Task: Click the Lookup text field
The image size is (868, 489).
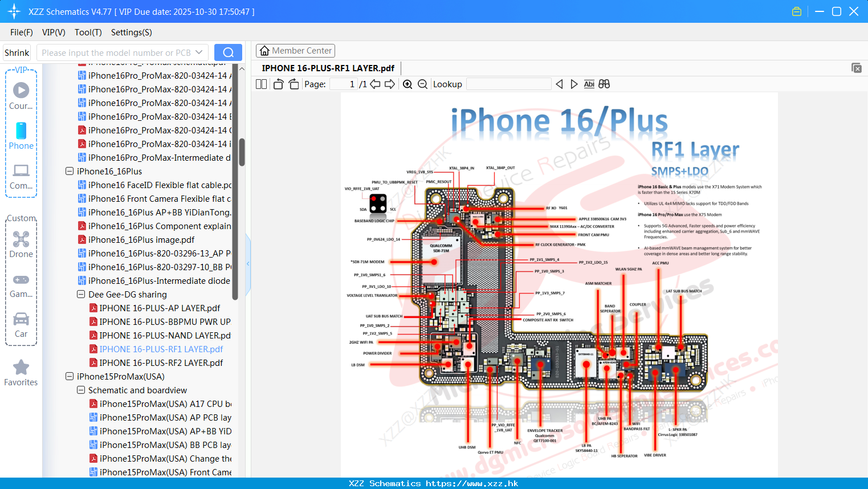Action: tap(509, 84)
